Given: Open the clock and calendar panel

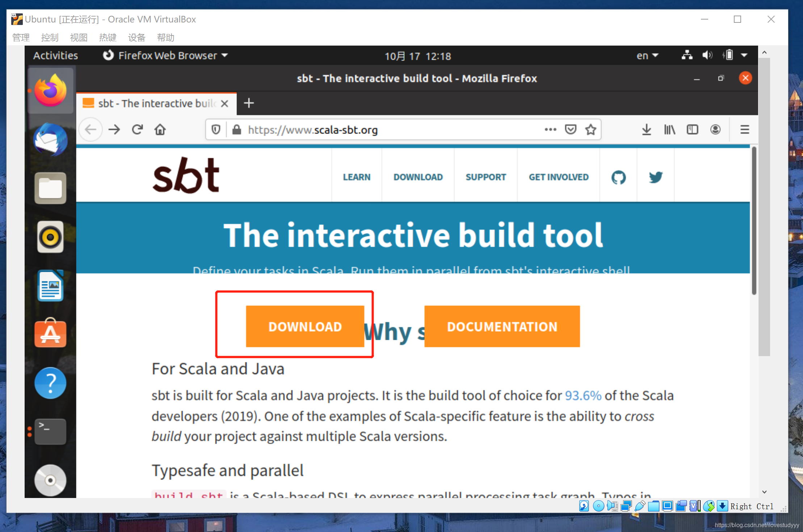Looking at the screenshot, I should coord(418,56).
